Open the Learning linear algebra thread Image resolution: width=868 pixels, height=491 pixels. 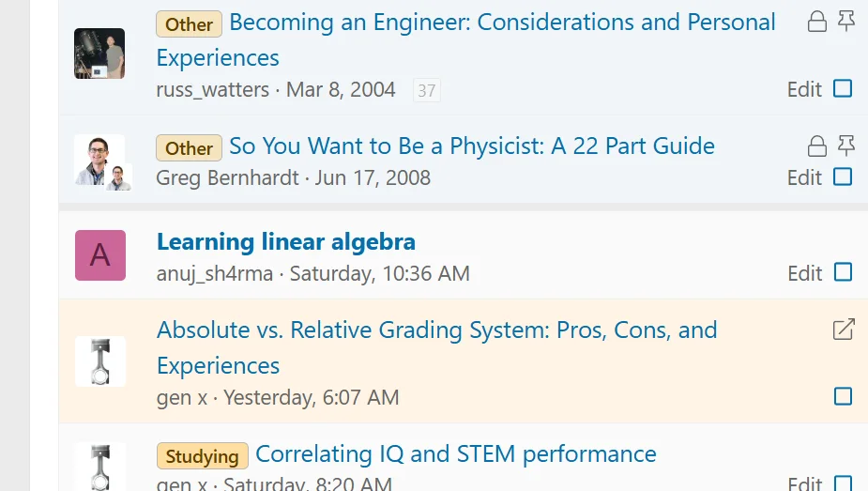click(x=285, y=242)
